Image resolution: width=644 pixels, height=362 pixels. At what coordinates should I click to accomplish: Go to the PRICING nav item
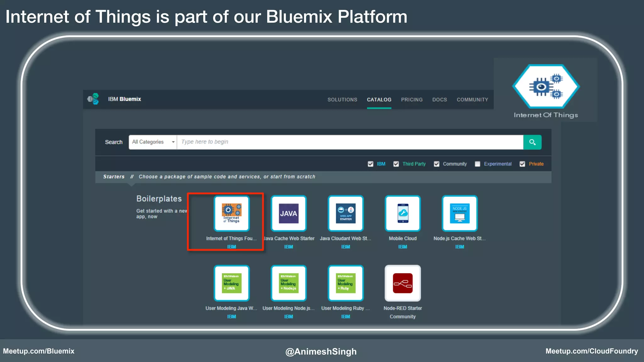[x=412, y=100]
